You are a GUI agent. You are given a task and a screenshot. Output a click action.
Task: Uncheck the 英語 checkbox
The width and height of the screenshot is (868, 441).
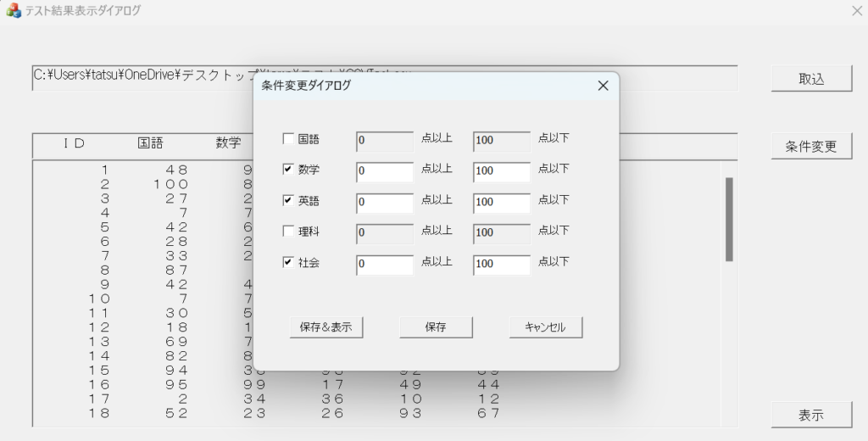click(288, 201)
